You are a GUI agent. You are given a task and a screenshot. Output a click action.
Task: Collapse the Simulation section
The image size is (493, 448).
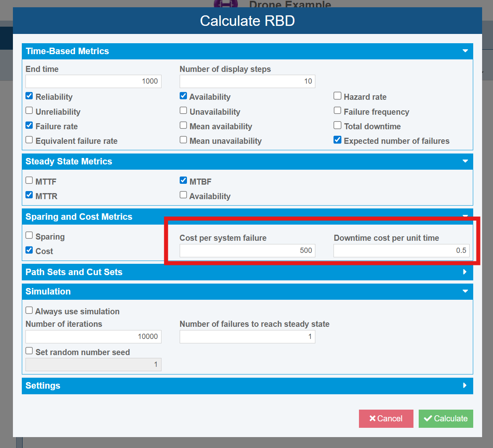[x=465, y=291]
